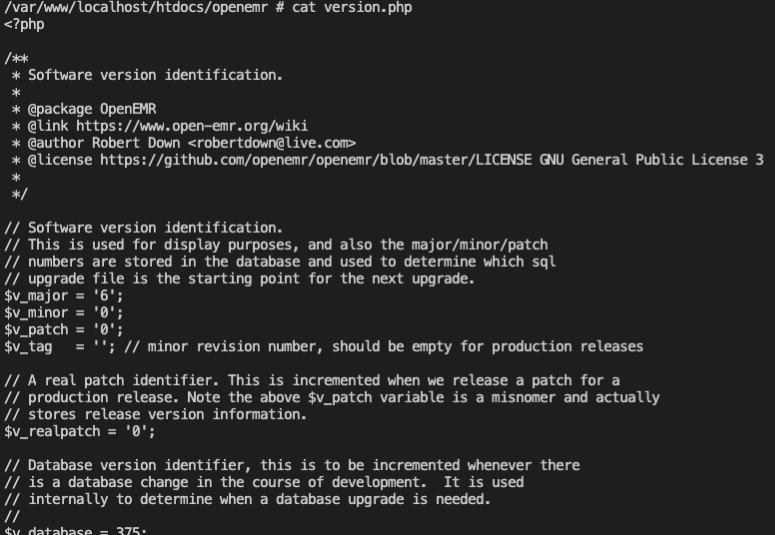Click the '6' value of $v_major
This screenshot has width=775, height=535.
pyautogui.click(x=104, y=296)
